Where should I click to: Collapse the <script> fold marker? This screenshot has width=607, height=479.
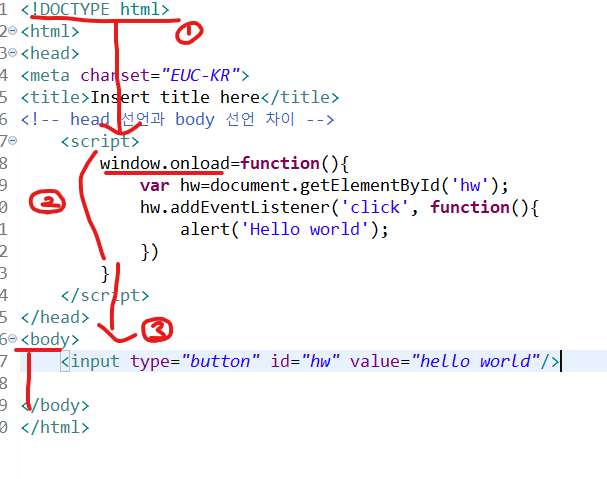click(13, 141)
